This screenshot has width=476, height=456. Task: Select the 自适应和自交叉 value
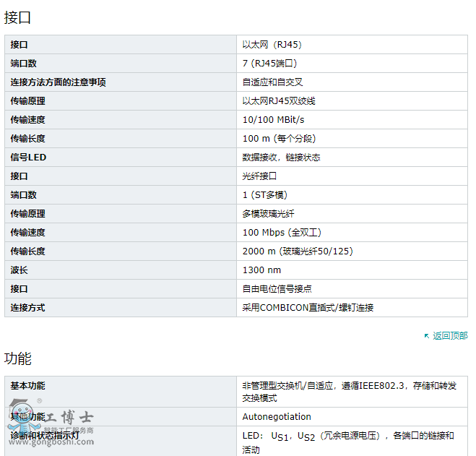272,82
